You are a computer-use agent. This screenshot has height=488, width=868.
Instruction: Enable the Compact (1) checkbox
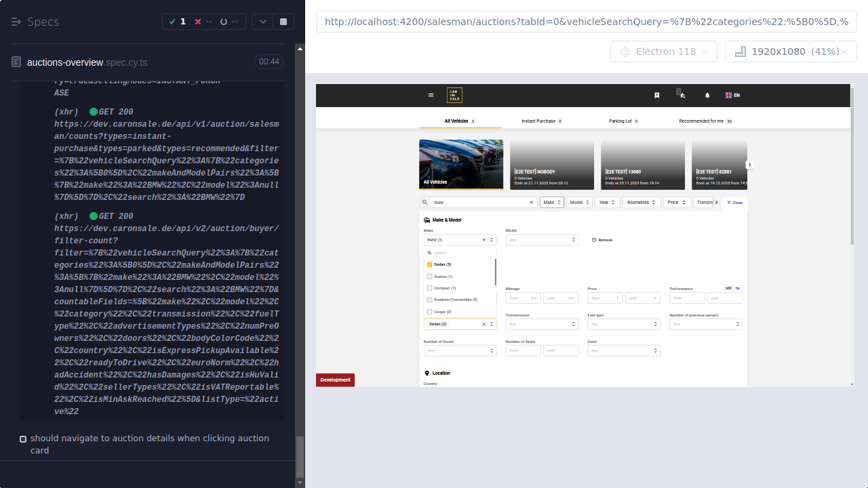tap(429, 287)
